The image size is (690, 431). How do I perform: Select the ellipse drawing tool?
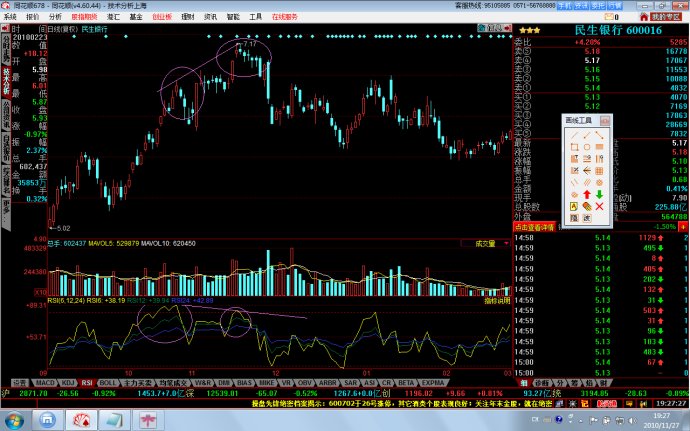tap(587, 146)
